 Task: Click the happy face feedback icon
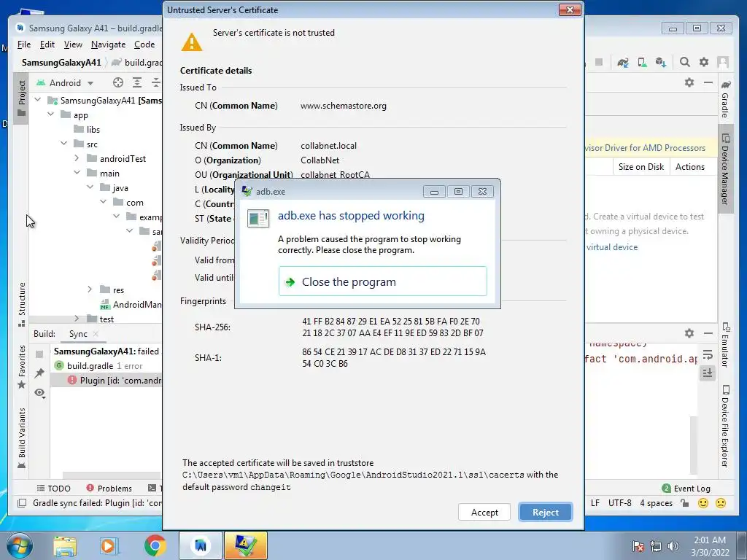coord(703,503)
